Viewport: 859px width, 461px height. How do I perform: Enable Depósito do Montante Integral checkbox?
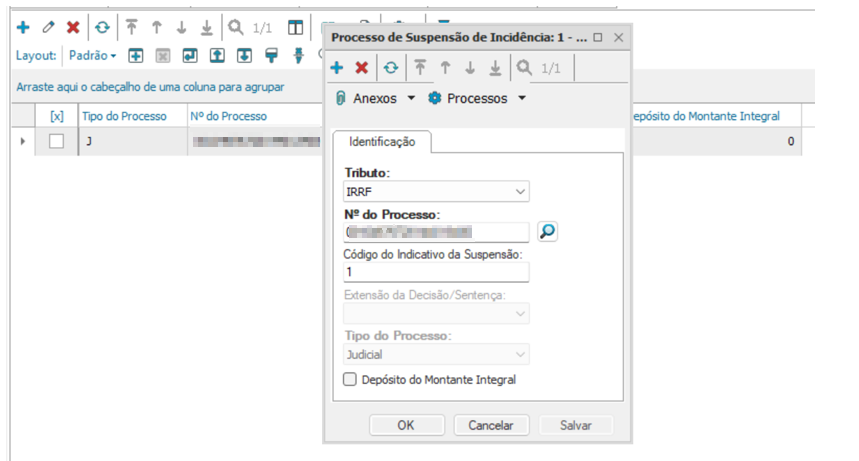click(x=350, y=379)
